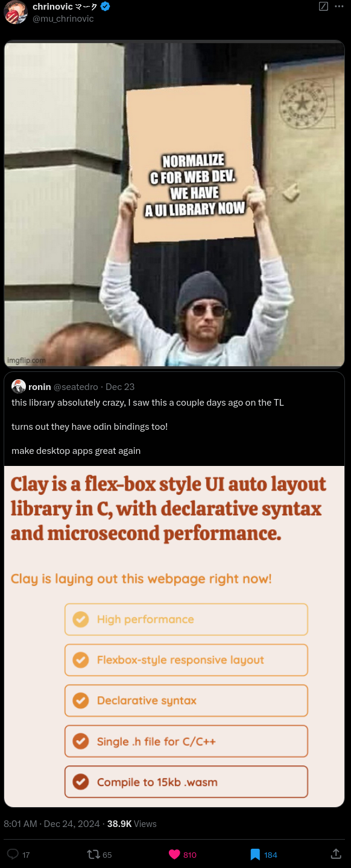Image resolution: width=351 pixels, height=868 pixels.
Task: Like the post with the heart icon
Action: click(174, 854)
